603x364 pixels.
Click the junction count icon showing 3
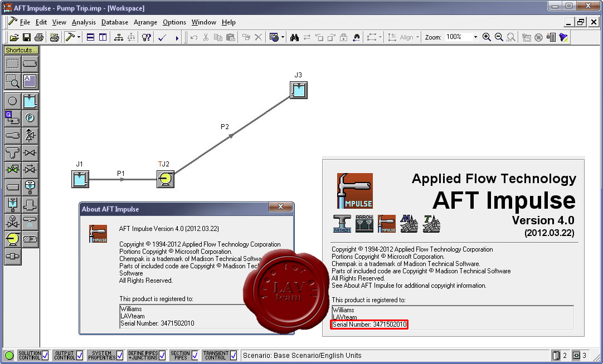pos(576,355)
